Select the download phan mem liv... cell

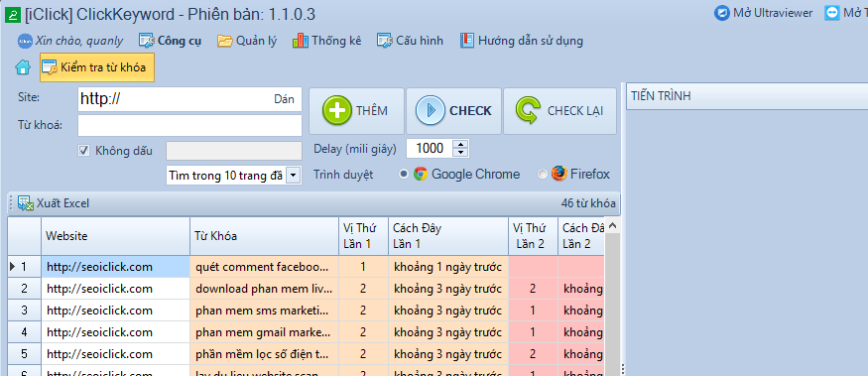pyautogui.click(x=264, y=289)
